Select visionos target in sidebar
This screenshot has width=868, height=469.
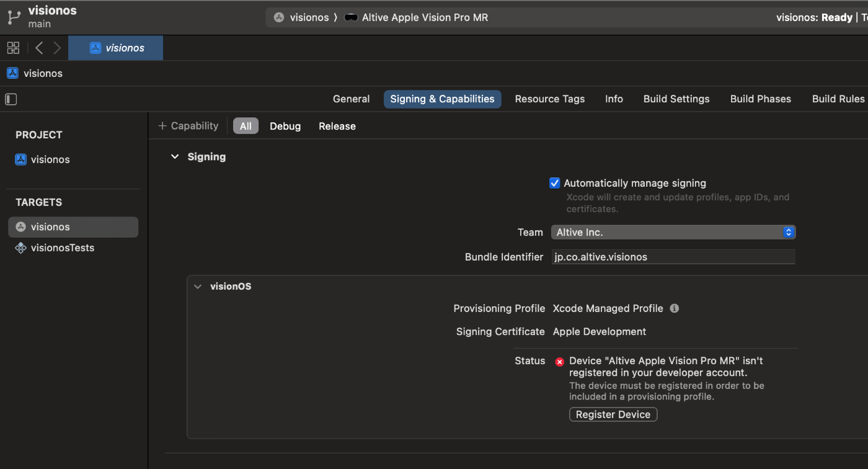pyautogui.click(x=73, y=227)
